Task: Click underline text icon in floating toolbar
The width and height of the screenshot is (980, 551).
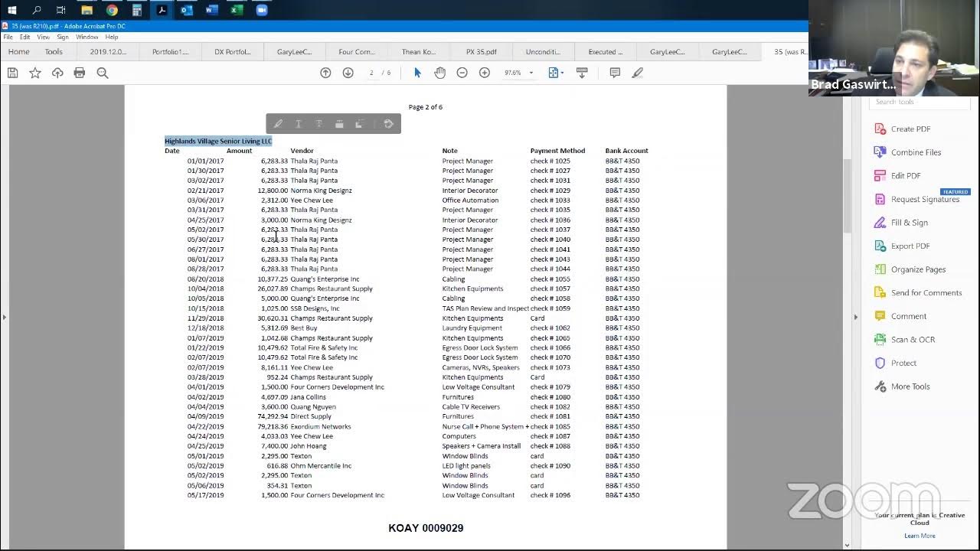Action: pos(299,124)
